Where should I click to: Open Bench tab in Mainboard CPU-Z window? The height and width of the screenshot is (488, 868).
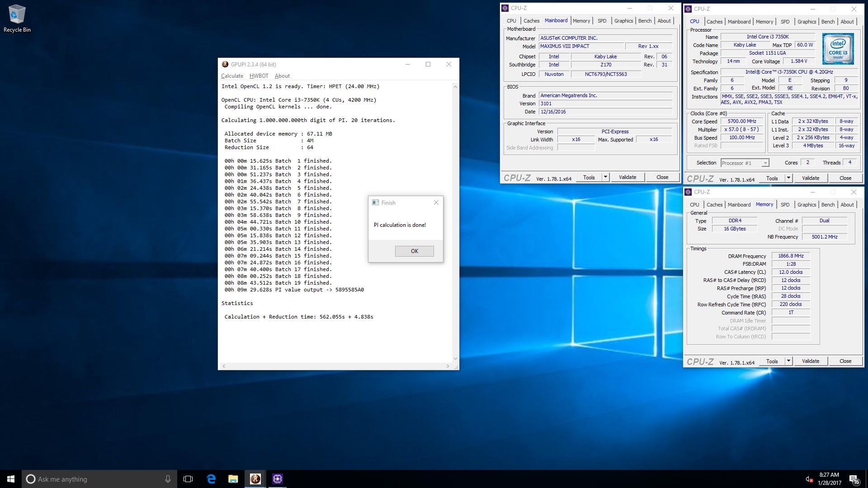pos(645,21)
